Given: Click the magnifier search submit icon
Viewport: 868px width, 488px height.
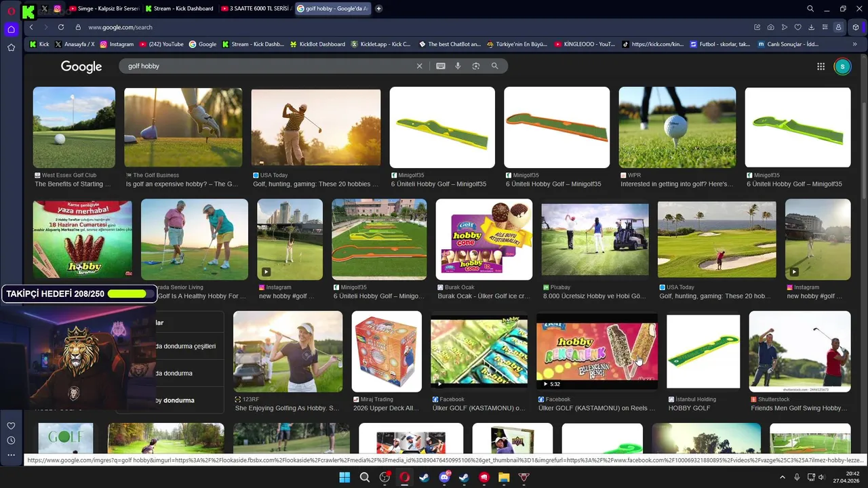Looking at the screenshot, I should click(x=494, y=66).
